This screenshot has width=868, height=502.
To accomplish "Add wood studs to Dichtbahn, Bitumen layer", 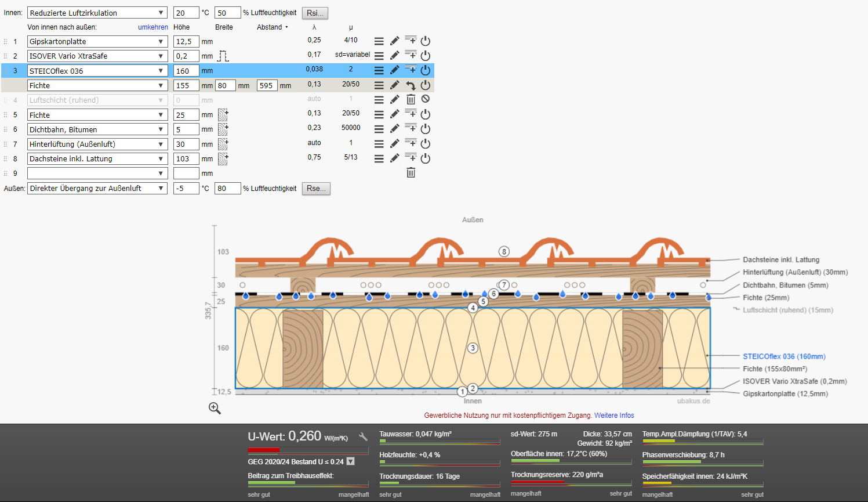I will click(x=223, y=129).
